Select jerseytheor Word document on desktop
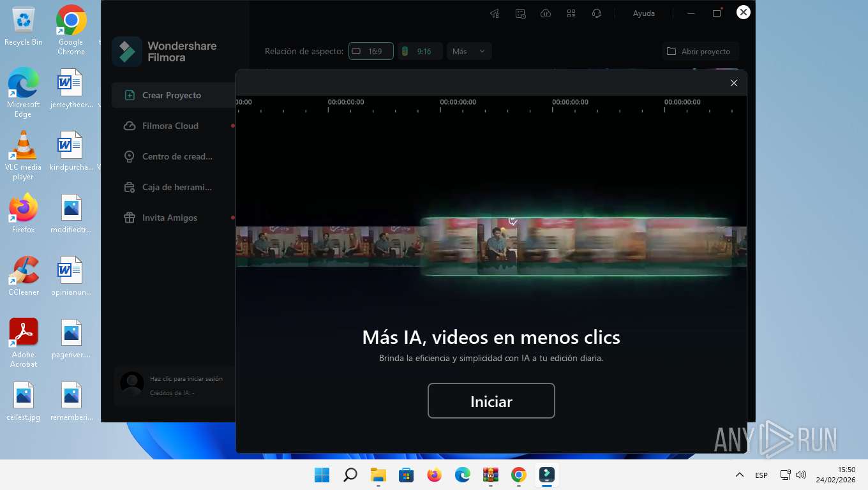The width and height of the screenshot is (868, 490). 71,89
